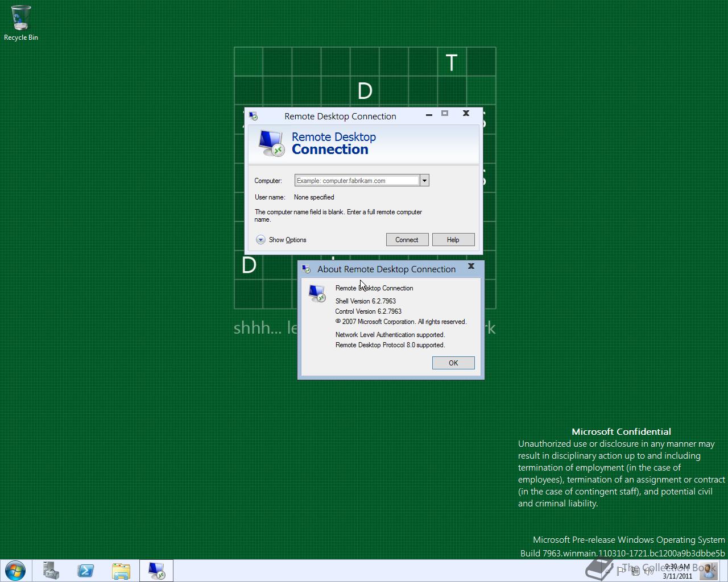This screenshot has height=582, width=728.
Task: Launch Server Manager from the taskbar
Action: pos(51,571)
